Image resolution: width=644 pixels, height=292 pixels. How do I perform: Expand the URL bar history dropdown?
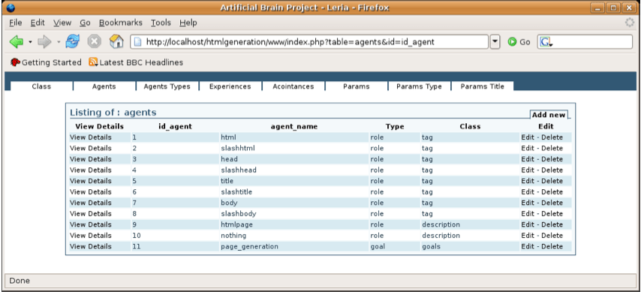pos(495,42)
